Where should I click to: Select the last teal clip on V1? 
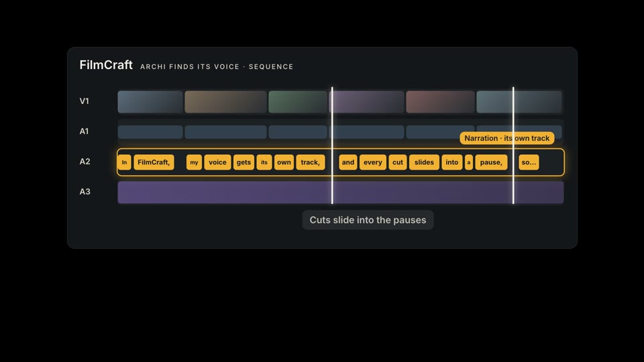click(x=519, y=102)
